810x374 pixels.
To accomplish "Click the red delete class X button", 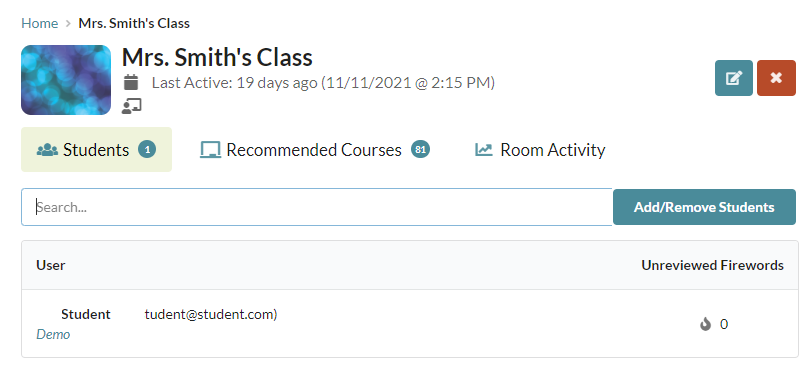I will (776, 78).
